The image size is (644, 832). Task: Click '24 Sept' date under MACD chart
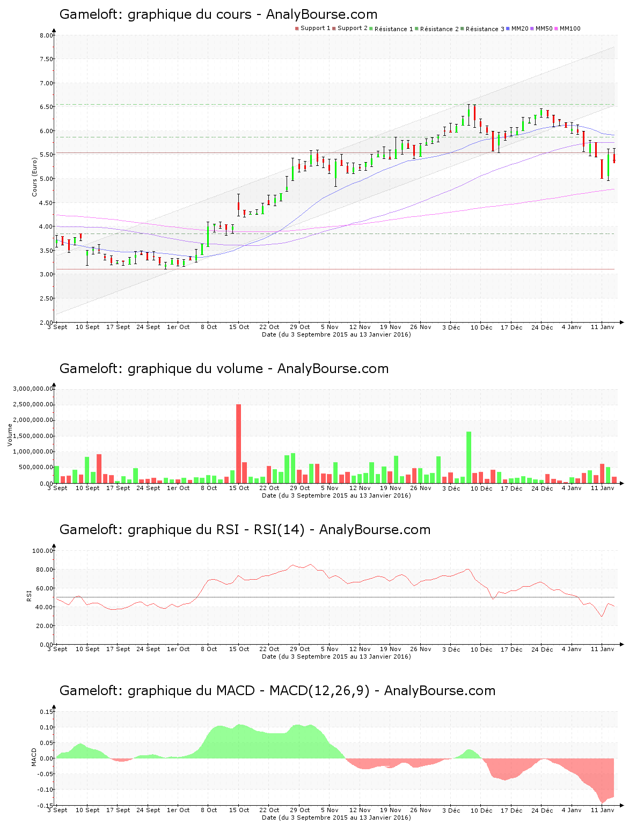point(148,810)
